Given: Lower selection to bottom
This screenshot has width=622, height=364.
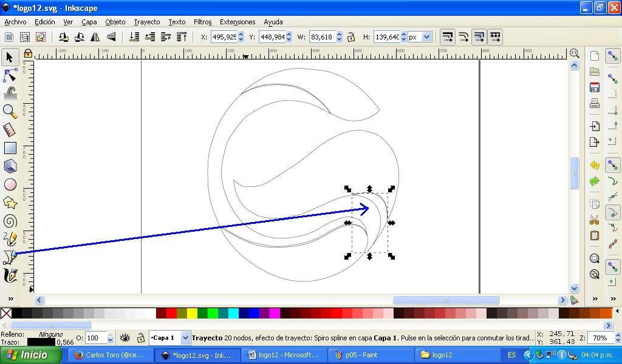Looking at the screenshot, I should coord(134,37).
